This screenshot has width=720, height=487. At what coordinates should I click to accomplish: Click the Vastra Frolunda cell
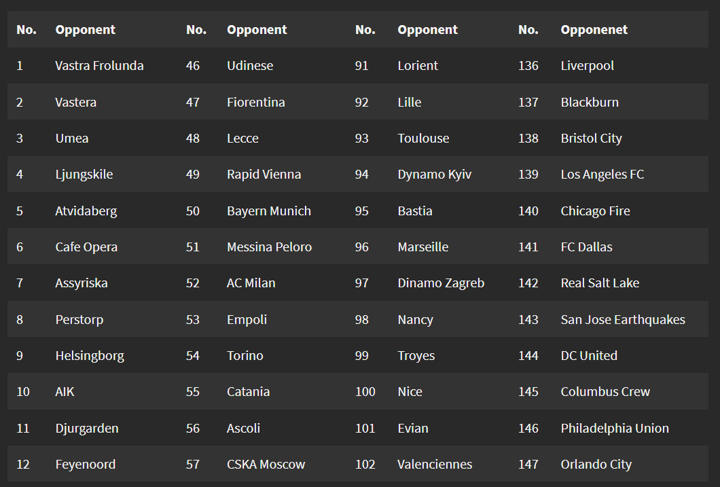tap(99, 66)
